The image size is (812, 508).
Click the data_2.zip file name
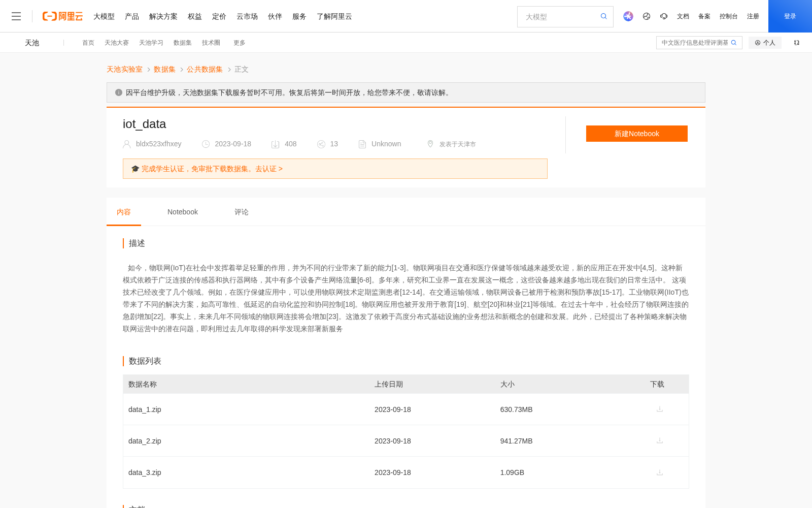coord(145,441)
